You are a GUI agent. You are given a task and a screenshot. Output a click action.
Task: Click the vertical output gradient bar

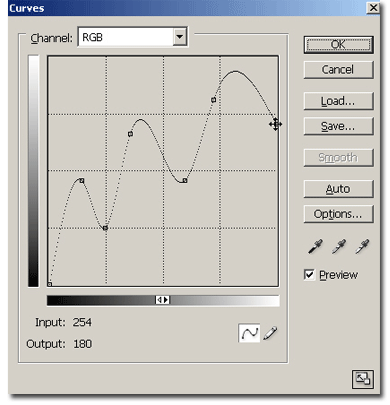(33, 171)
